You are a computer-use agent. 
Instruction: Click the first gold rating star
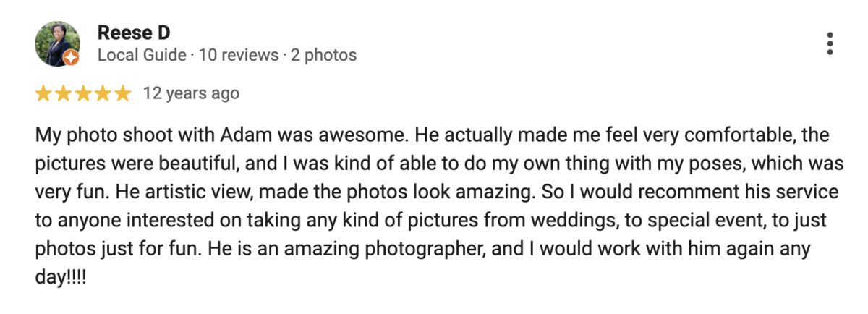pos(43,93)
